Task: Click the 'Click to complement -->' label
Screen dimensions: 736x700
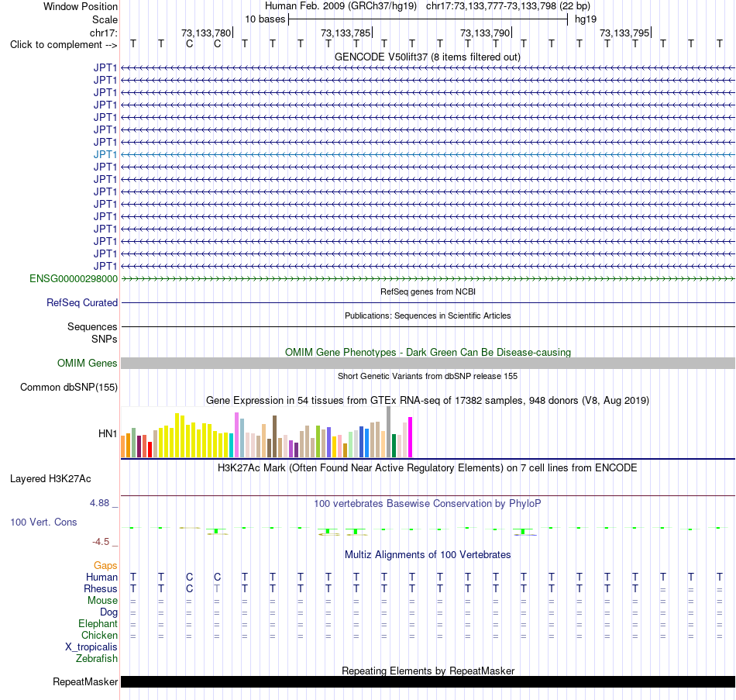Action: (x=64, y=45)
